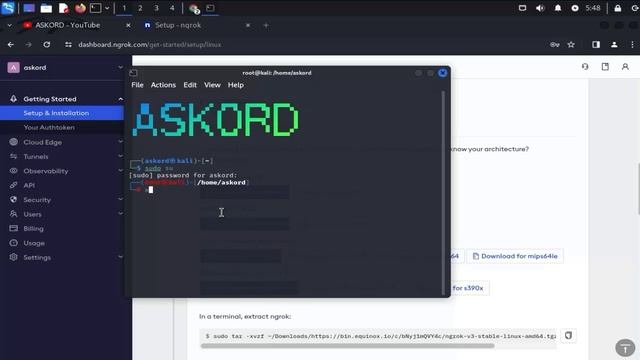The height and width of the screenshot is (360, 640).
Task: Expand the terminal launcher dropdown arrow
Action: coord(107,8)
